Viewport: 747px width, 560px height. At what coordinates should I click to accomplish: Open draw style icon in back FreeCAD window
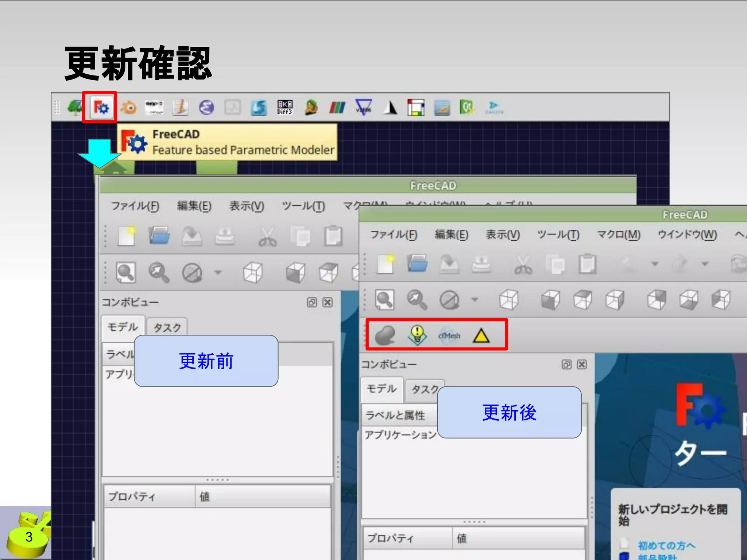[192, 272]
